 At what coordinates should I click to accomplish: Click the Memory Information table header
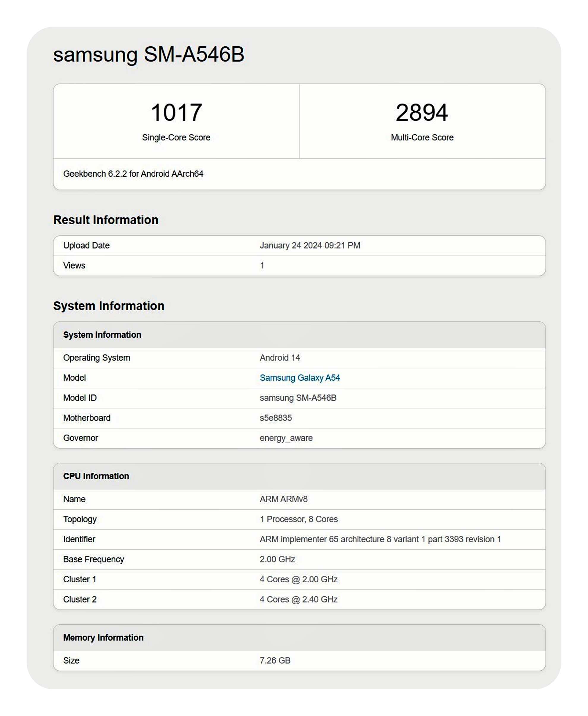(103, 637)
